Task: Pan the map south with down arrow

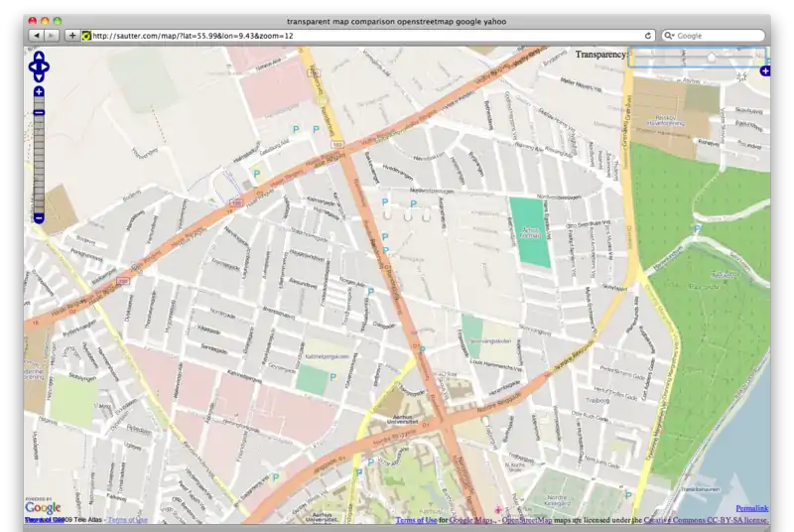Action: (39, 77)
